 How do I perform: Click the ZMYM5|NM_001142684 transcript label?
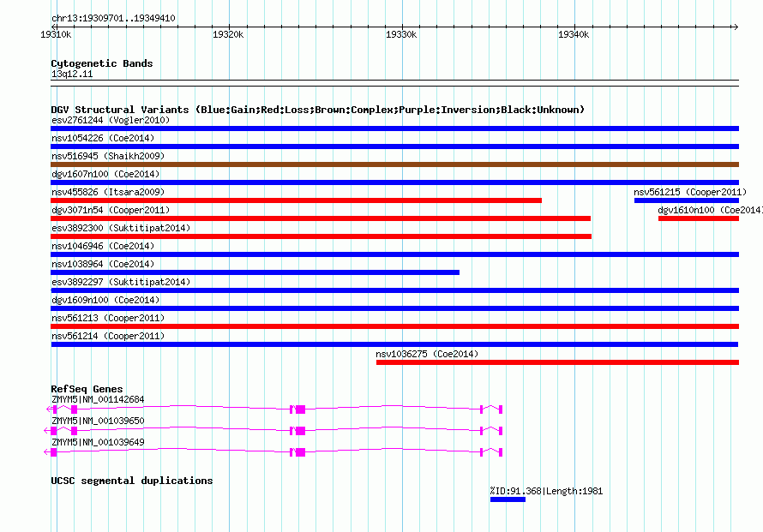pyautogui.click(x=98, y=400)
